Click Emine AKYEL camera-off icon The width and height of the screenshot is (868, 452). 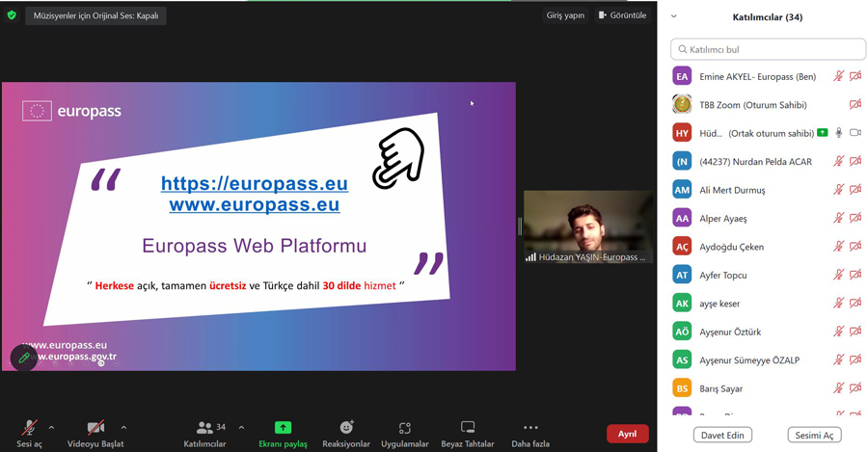click(x=855, y=76)
